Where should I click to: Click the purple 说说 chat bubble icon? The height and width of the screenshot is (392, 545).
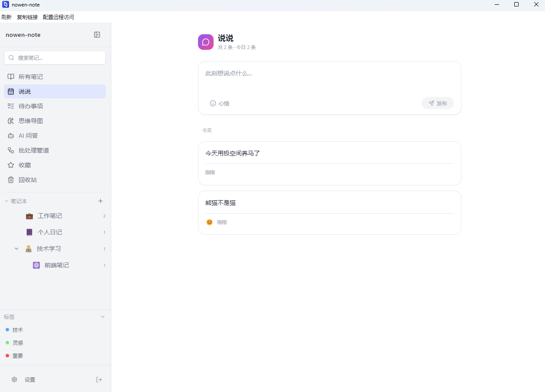(x=206, y=42)
